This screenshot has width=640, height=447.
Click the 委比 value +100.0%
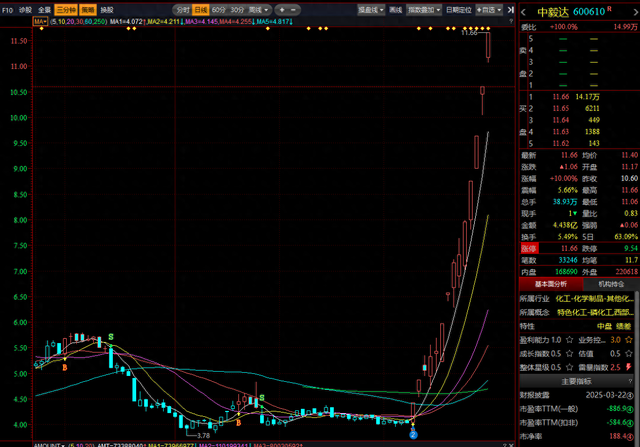[564, 27]
